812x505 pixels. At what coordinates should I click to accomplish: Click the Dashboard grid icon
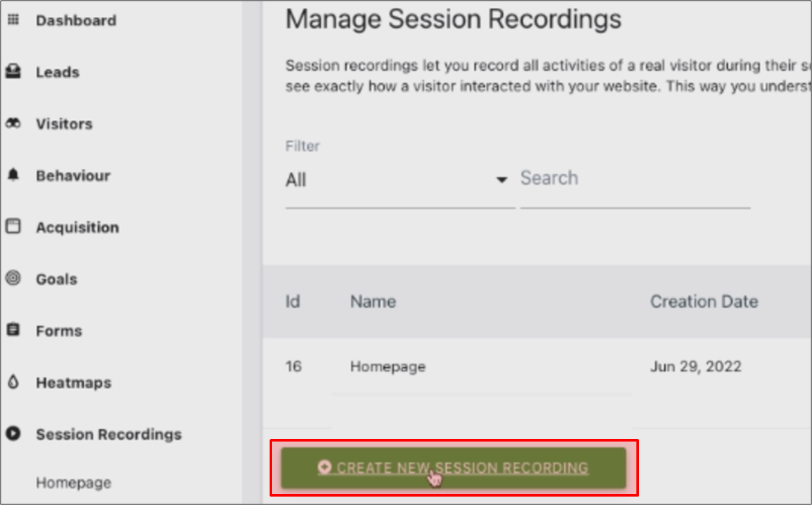coord(13,20)
